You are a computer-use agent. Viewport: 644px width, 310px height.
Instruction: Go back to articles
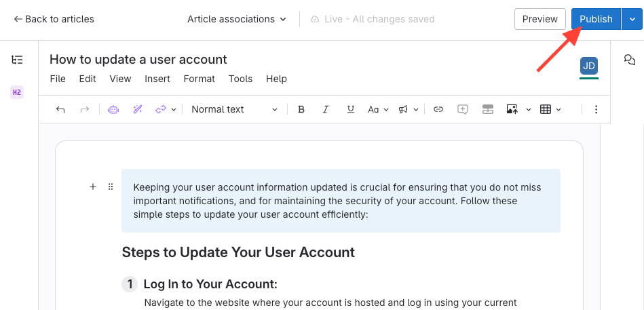pos(54,19)
